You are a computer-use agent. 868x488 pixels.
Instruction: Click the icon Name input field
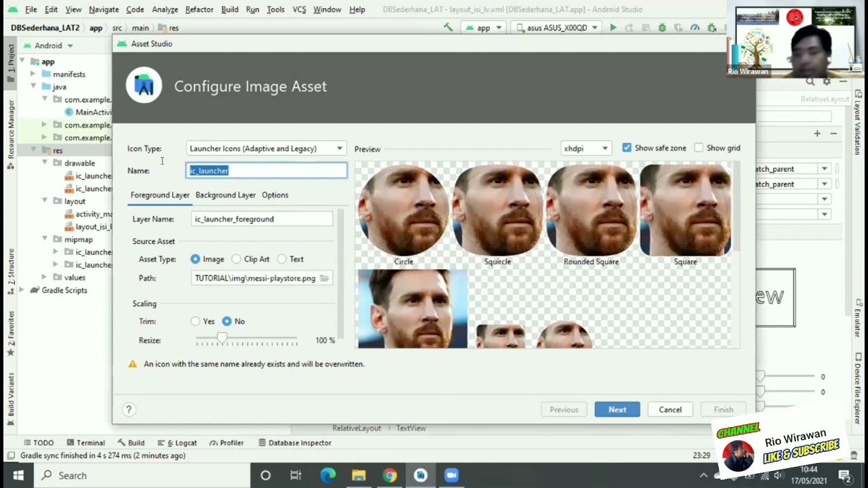click(267, 171)
